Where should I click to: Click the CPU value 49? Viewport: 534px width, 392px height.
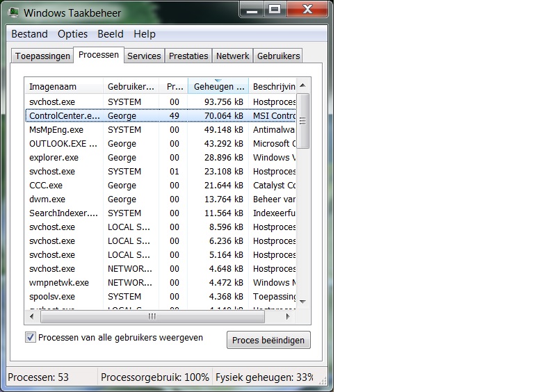[x=175, y=115]
